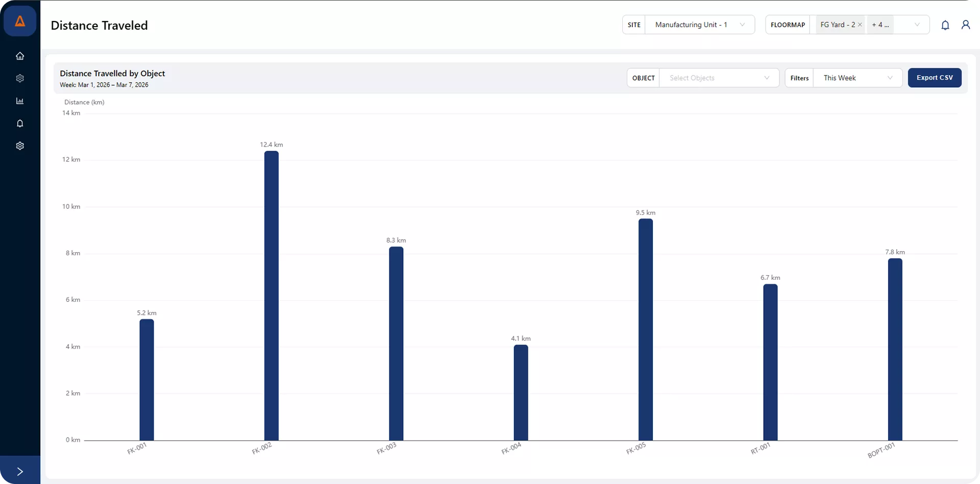
Task: Click the app logo at top left
Action: 20,21
